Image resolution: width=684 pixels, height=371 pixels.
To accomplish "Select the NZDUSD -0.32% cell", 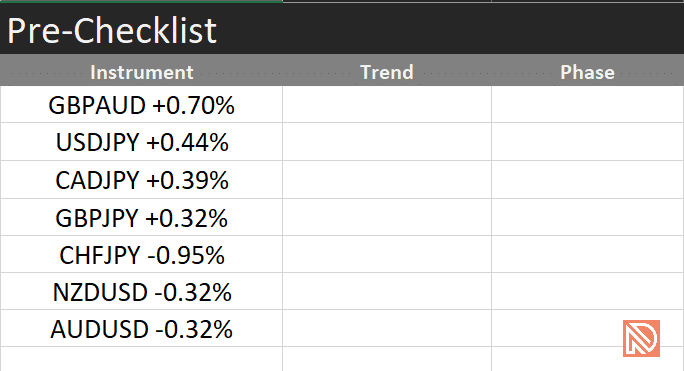I will [x=141, y=292].
